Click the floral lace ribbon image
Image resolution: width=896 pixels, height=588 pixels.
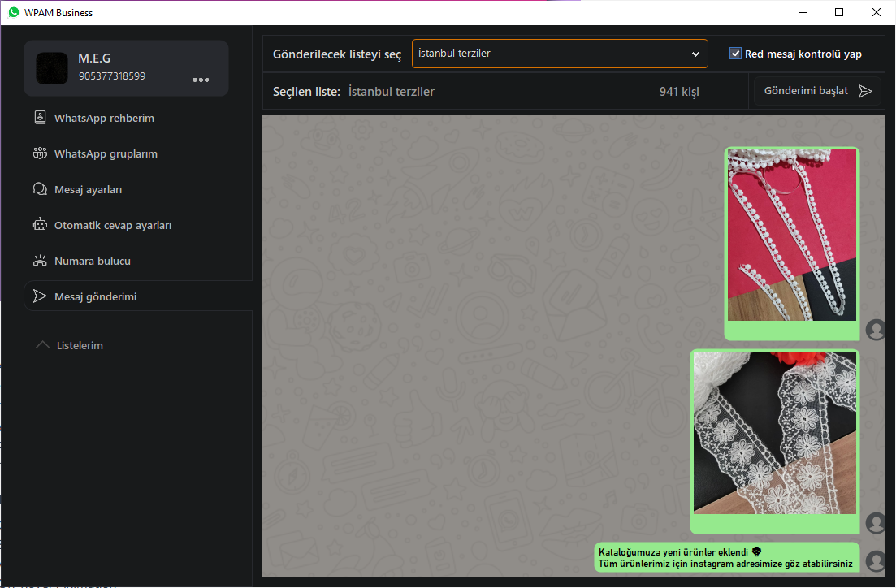pyautogui.click(x=774, y=434)
